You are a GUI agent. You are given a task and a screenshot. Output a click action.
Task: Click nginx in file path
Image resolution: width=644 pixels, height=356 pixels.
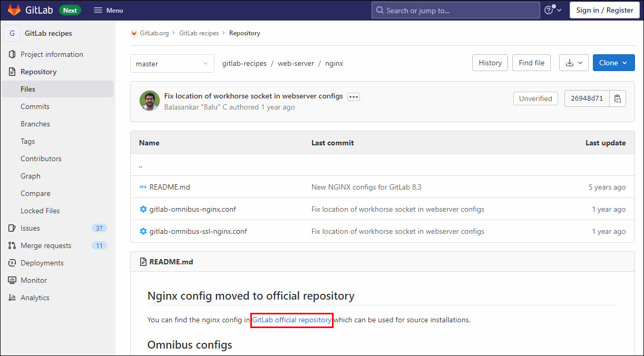[x=334, y=63]
